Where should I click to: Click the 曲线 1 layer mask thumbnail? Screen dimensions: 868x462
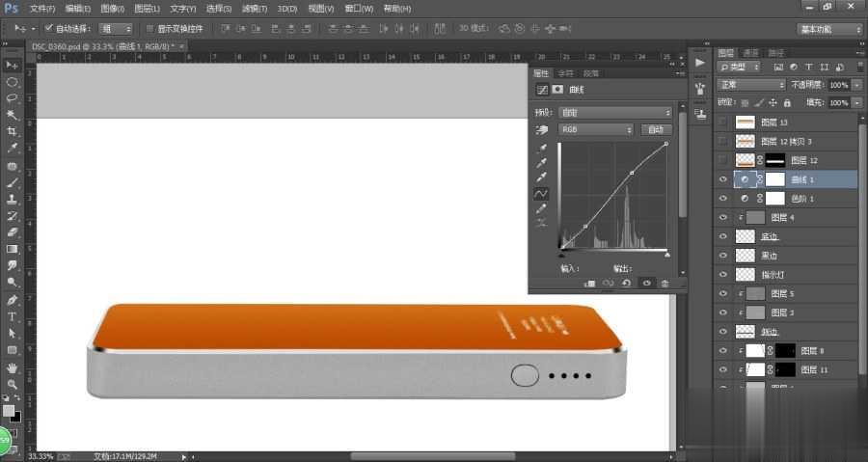coord(775,179)
